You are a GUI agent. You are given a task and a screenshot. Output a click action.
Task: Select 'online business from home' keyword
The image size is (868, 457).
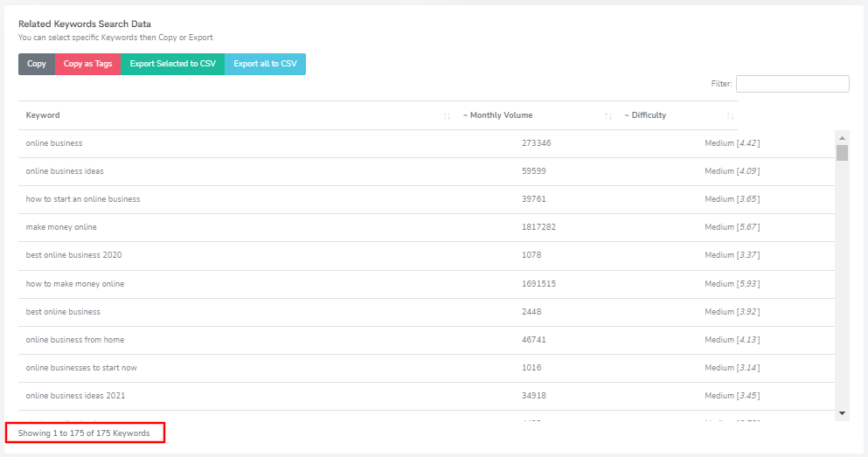coord(74,340)
